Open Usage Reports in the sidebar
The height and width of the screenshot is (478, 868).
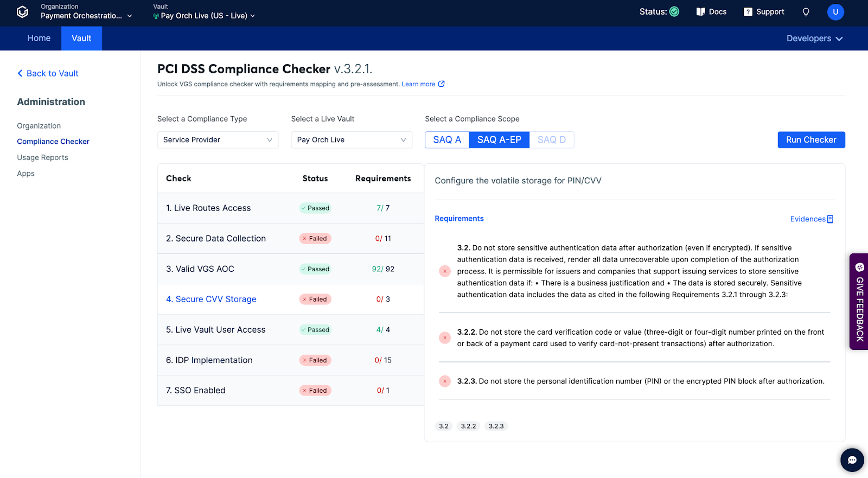coord(42,157)
